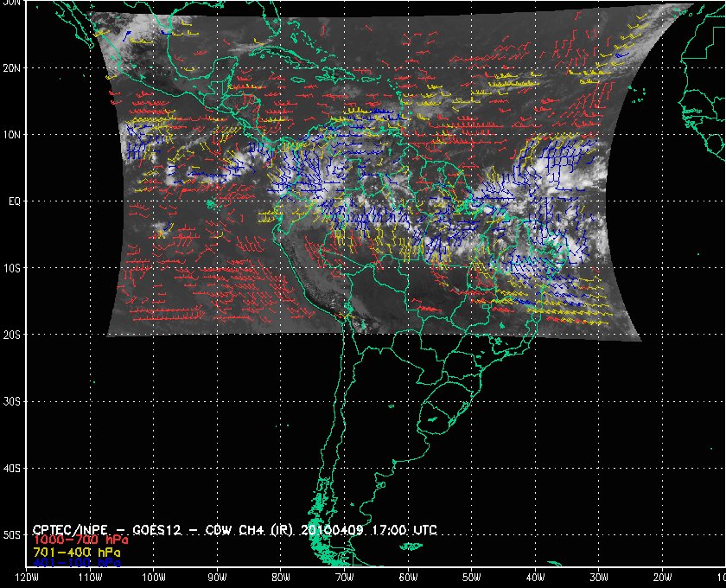Select the 30S latitude axis label
The height and width of the screenshot is (588, 726).
click(11, 401)
